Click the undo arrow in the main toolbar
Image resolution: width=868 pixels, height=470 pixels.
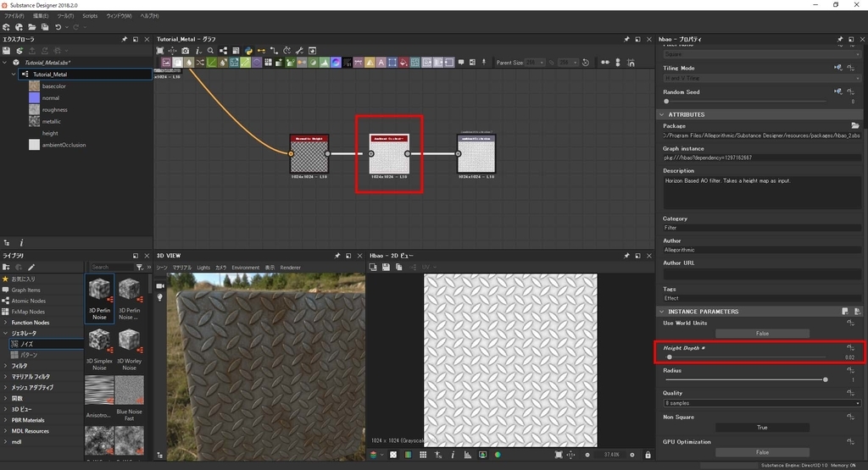(58, 27)
